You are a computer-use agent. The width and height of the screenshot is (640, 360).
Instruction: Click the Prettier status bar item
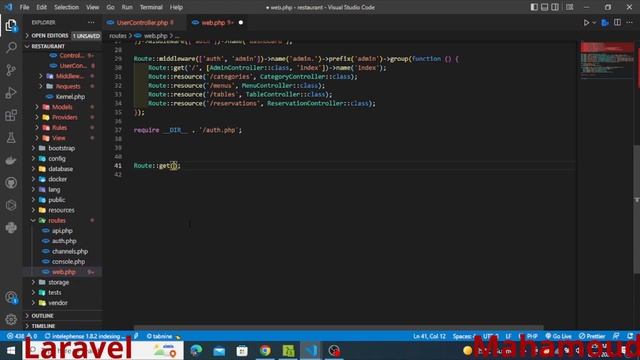[592, 336]
